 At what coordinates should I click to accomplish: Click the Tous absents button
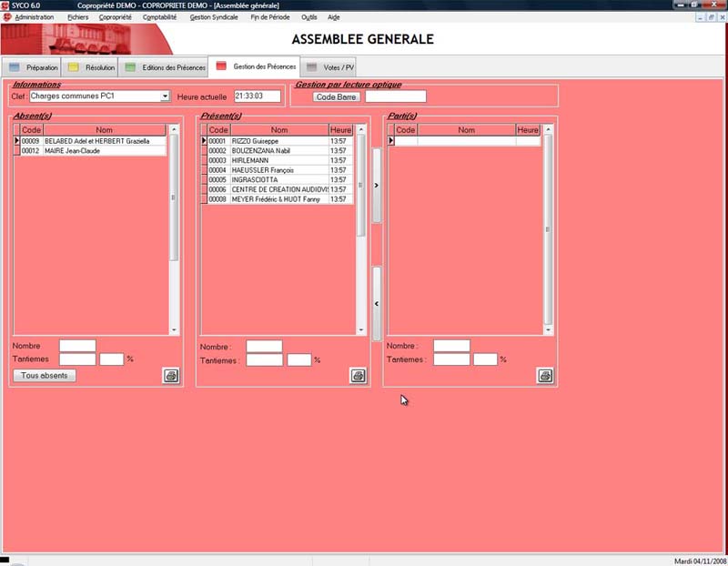pos(44,375)
